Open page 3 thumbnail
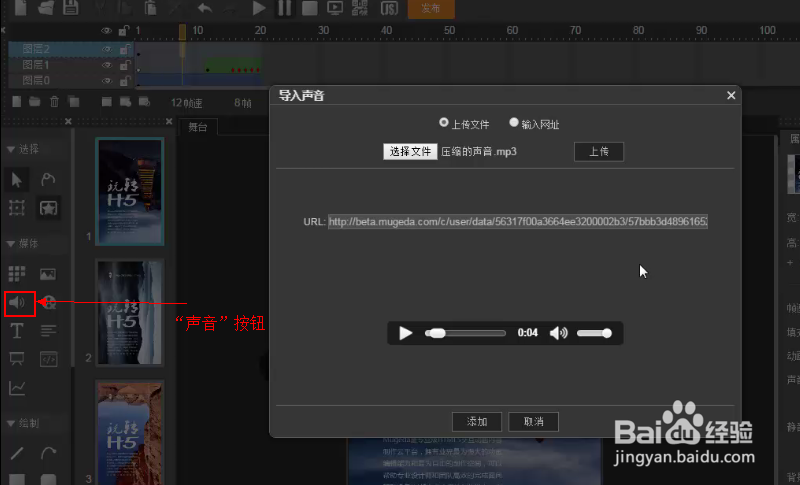 coord(130,432)
